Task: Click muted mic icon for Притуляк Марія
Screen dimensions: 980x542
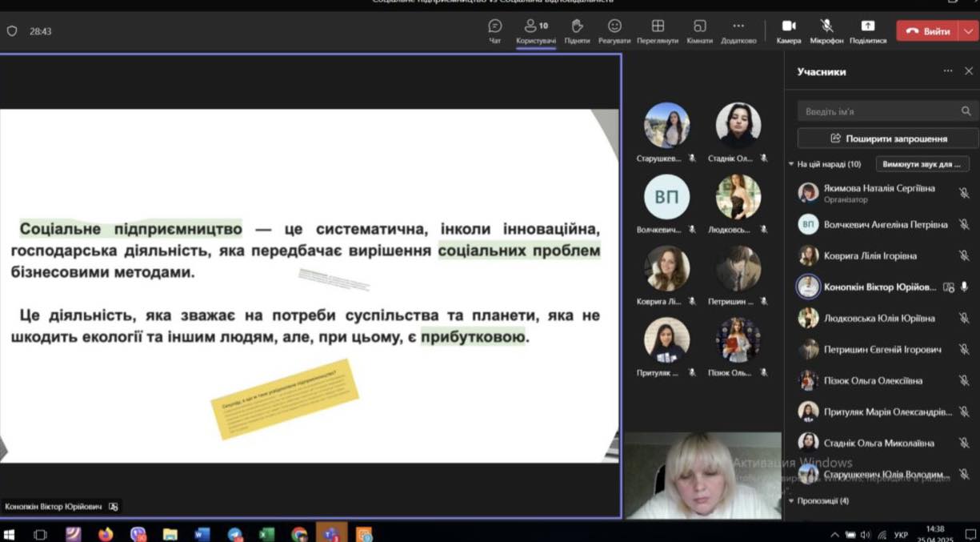Action: 964,412
